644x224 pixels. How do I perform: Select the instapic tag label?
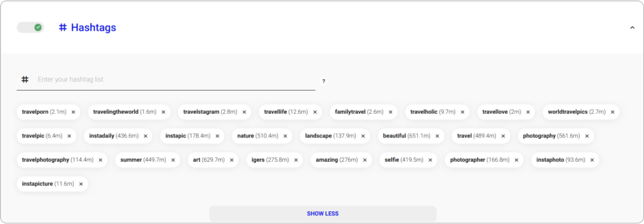pyautogui.click(x=176, y=136)
